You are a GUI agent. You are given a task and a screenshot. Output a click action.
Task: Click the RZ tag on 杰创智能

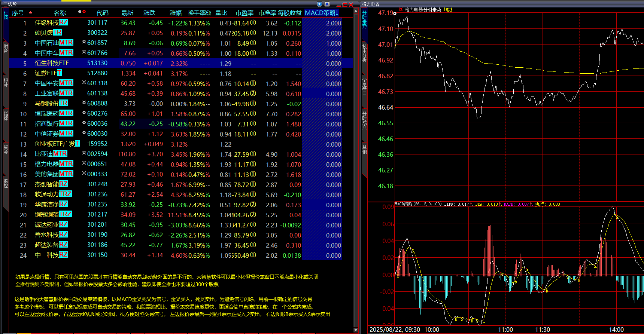(63, 184)
